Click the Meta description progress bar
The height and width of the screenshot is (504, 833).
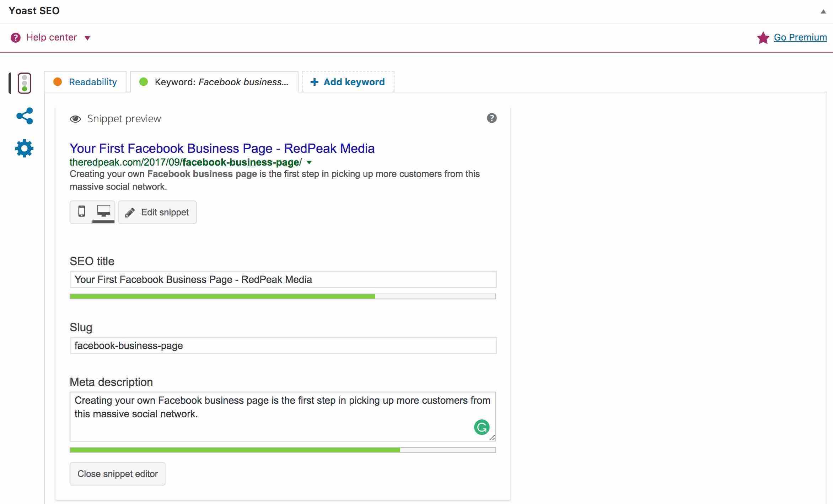[x=283, y=450]
